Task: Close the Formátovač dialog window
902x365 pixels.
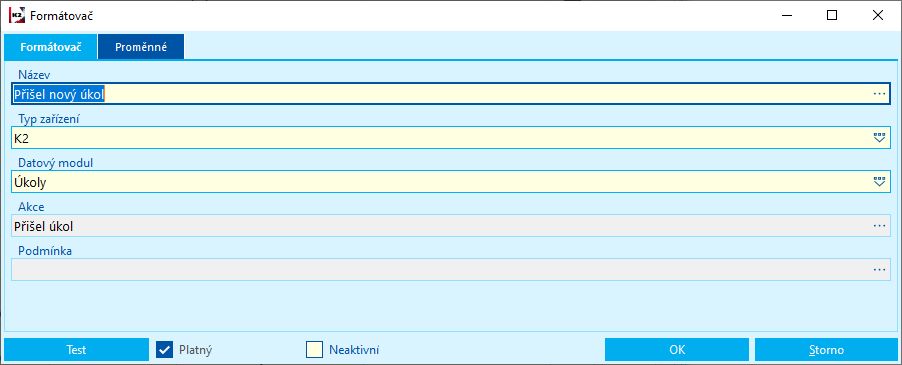Action: point(878,16)
